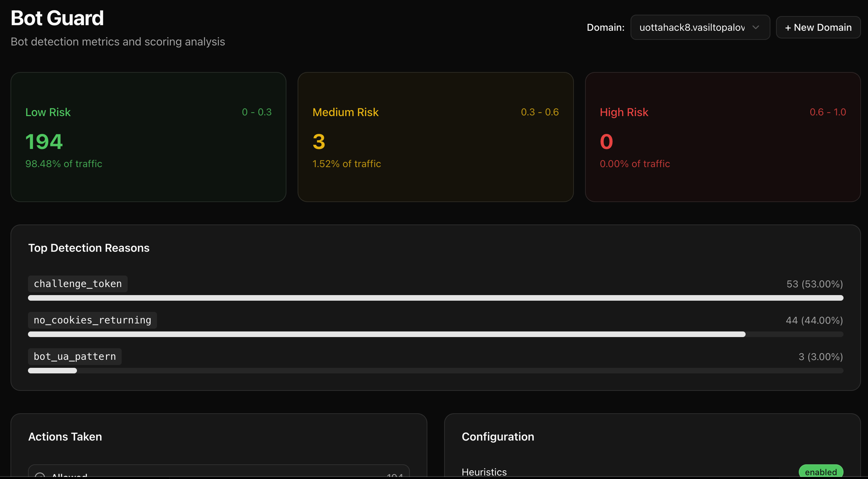
Task: Click the 194 low risk count
Action: coord(44,142)
